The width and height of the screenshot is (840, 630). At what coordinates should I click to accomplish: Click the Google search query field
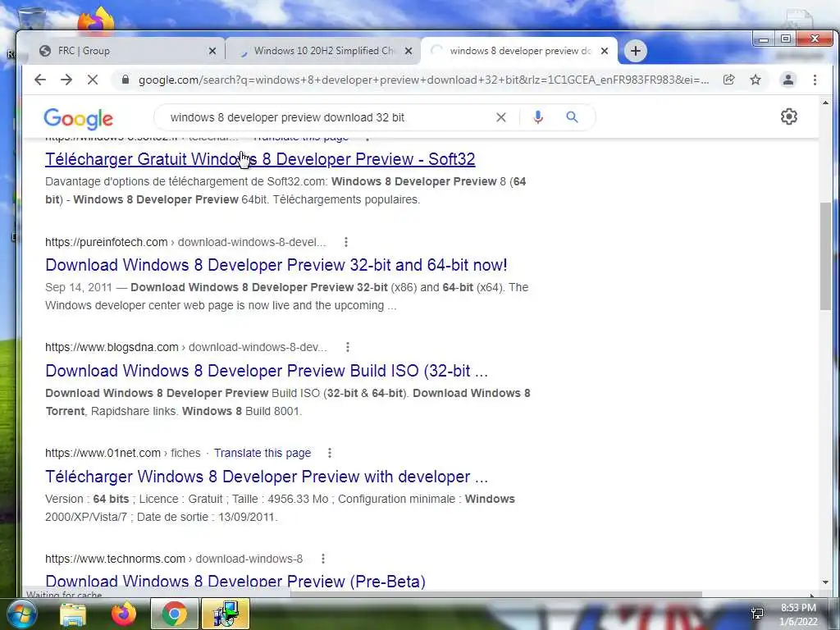click(x=287, y=117)
